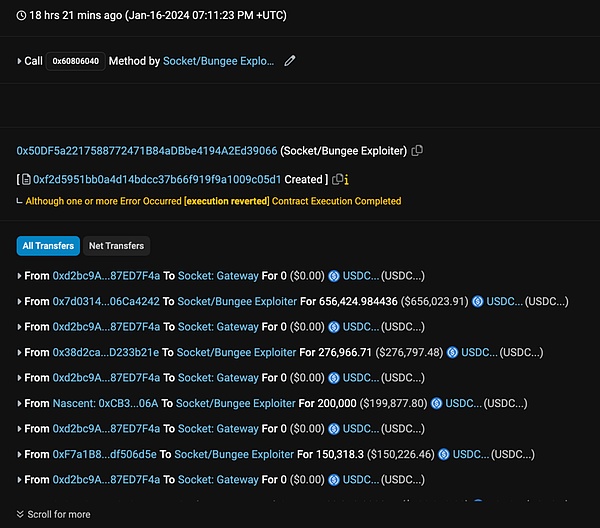Click the yellow info icon after Created
The height and width of the screenshot is (528, 600).
346,180
